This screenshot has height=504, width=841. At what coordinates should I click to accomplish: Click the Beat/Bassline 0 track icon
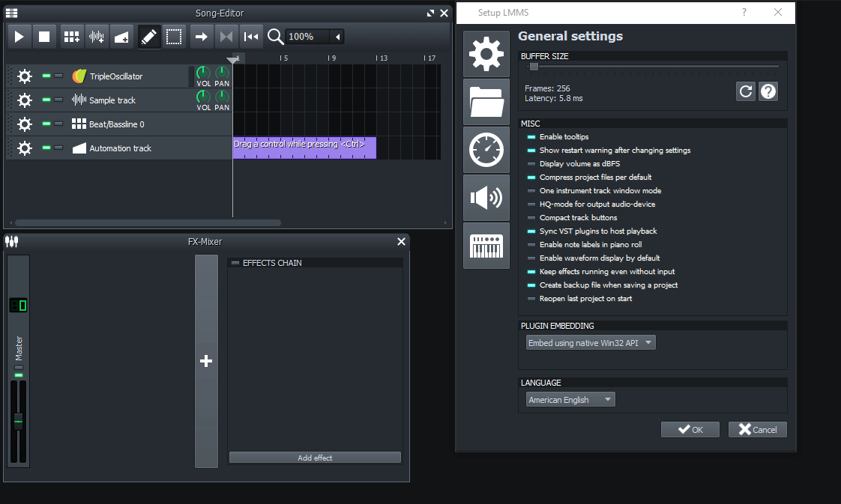pos(79,124)
